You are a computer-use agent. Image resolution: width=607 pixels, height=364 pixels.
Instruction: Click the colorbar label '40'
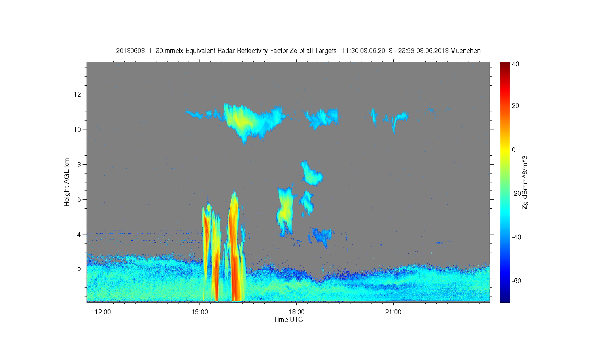[x=516, y=64]
